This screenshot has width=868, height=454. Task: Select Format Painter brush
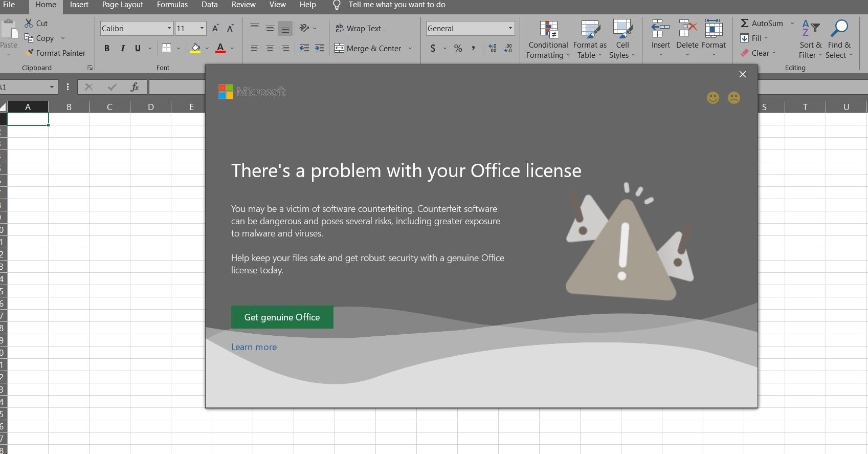(30, 53)
